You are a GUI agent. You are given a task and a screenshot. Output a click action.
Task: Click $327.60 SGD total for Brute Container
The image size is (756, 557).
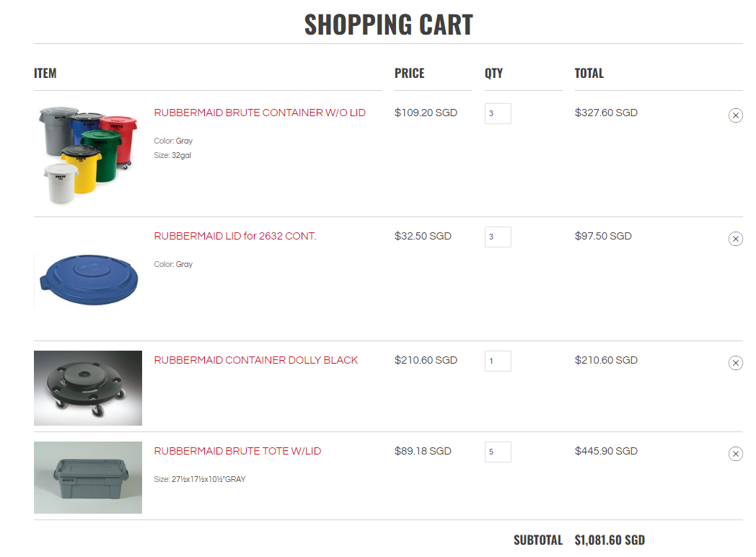click(x=606, y=113)
